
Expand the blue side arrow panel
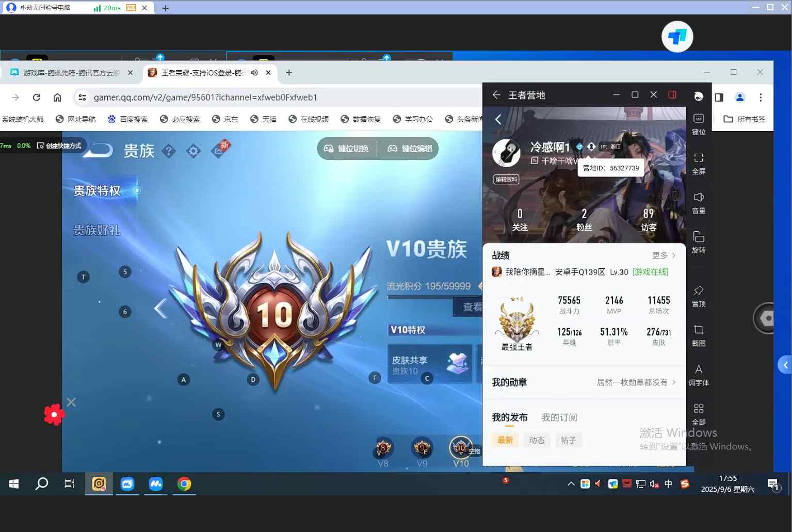point(785,365)
